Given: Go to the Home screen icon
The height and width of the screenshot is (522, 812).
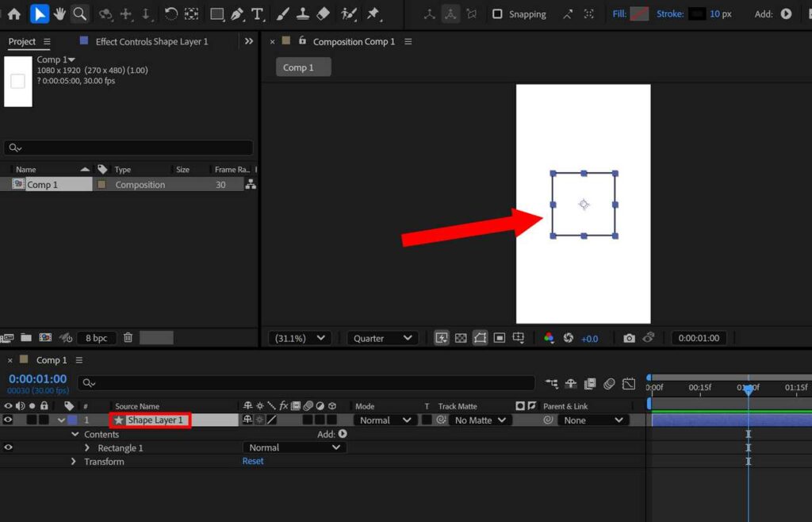Looking at the screenshot, I should pyautogui.click(x=14, y=14).
